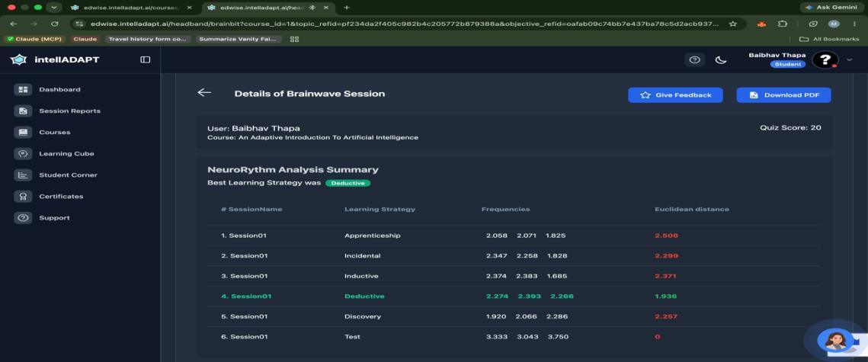
Task: Open All Bookmarks folder
Action: tap(829, 40)
